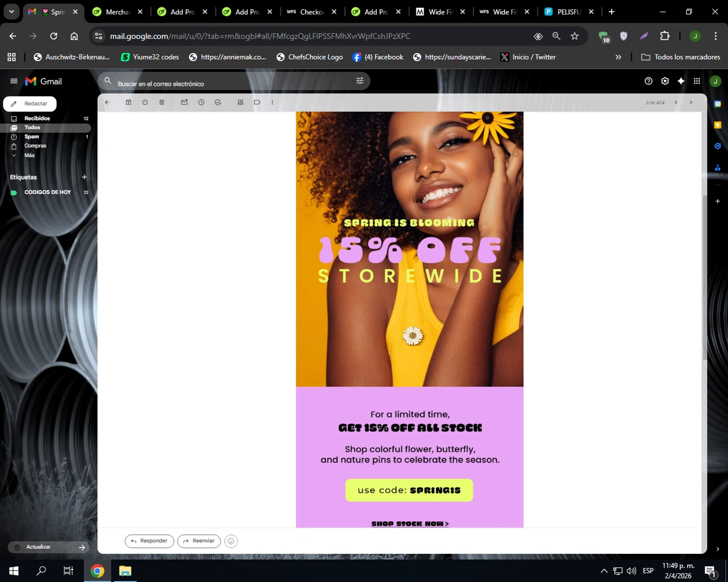This screenshot has width=728, height=582.
Task: Report this email as spam
Action: coord(145,102)
